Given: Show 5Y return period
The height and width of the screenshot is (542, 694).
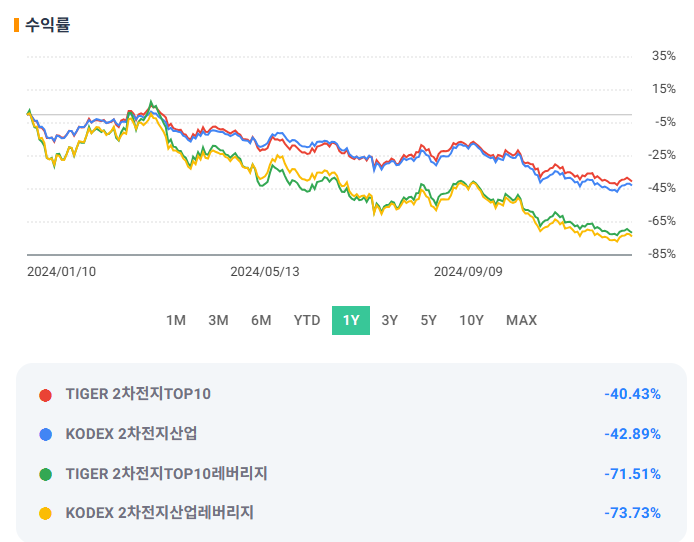Looking at the screenshot, I should point(428,320).
